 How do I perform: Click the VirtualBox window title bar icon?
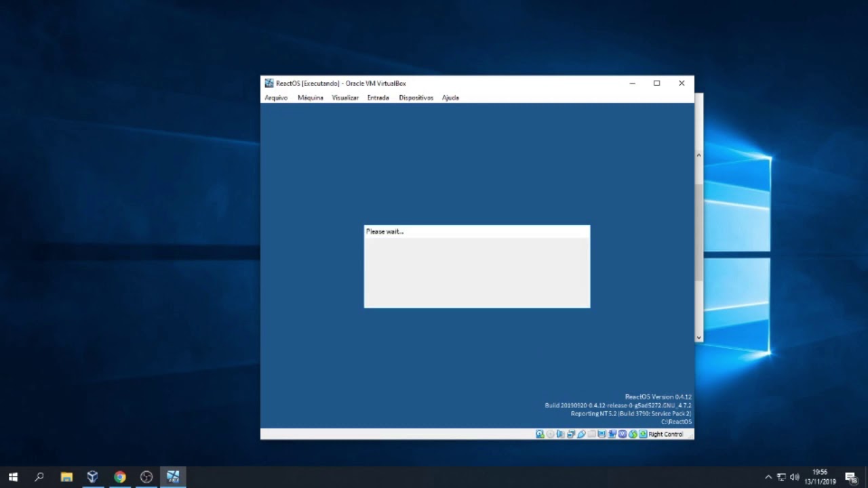pos(269,83)
